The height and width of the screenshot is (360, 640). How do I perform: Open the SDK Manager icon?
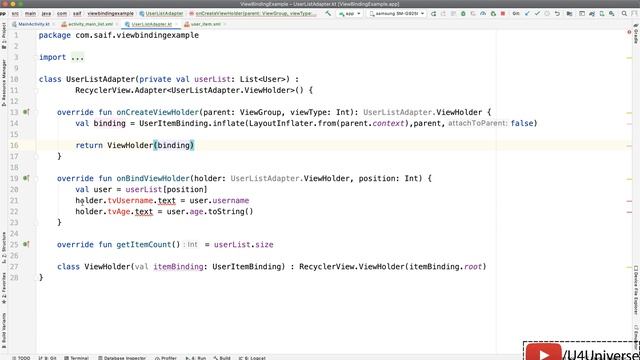[x=611, y=13]
